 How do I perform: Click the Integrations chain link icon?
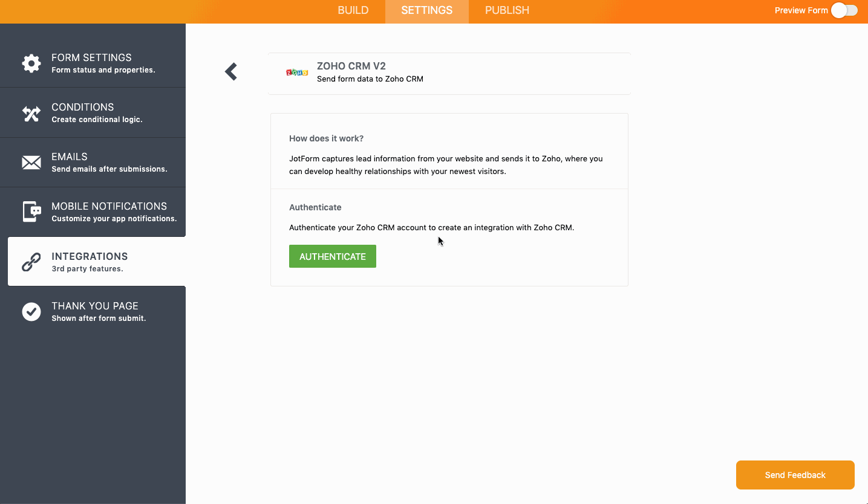click(31, 262)
